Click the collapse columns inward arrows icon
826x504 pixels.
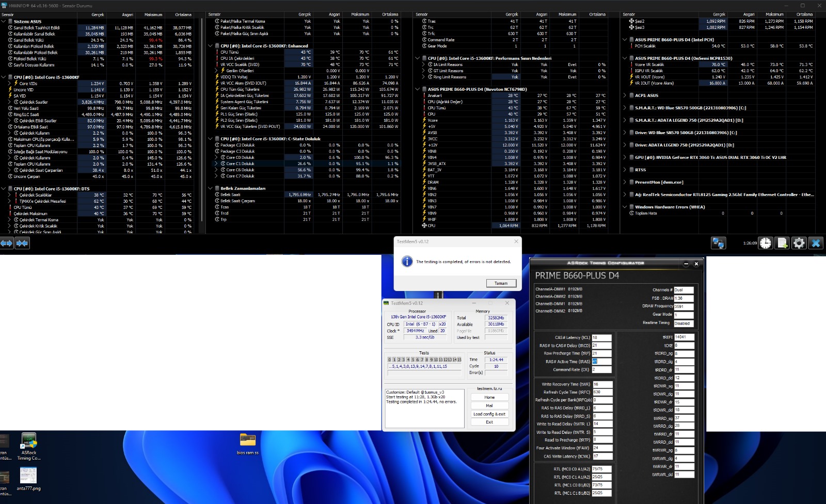click(22, 243)
